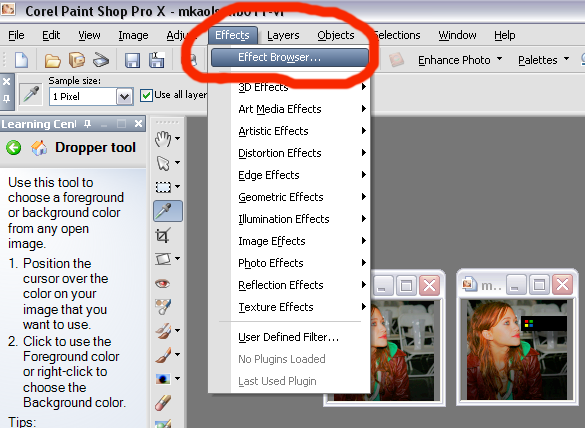585x428 pixels.
Task: Open the Window menu
Action: pyautogui.click(x=457, y=35)
